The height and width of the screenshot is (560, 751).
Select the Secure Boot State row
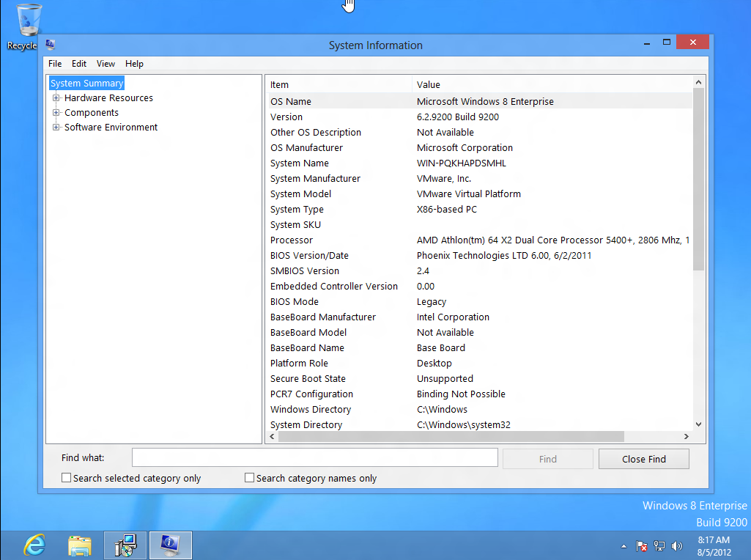tap(479, 378)
